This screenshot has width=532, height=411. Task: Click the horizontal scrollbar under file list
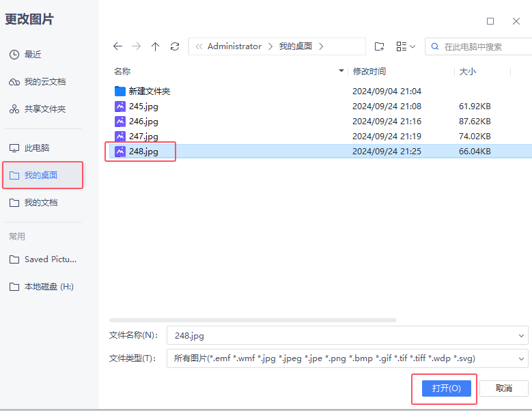(x=253, y=320)
